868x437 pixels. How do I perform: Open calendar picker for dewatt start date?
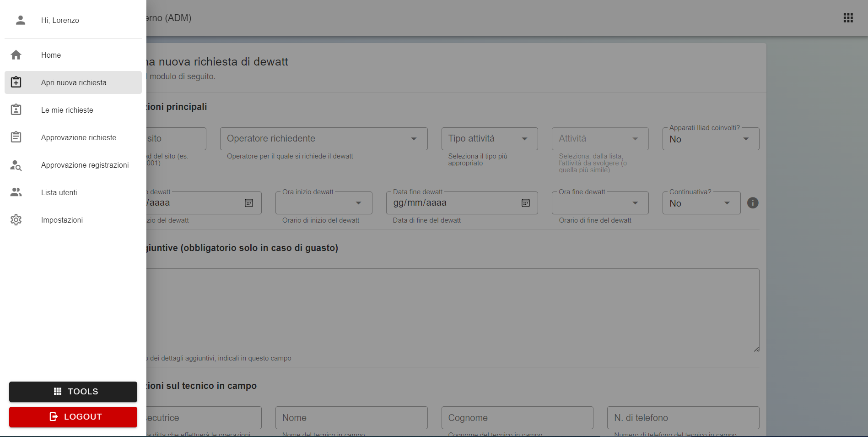[249, 203]
